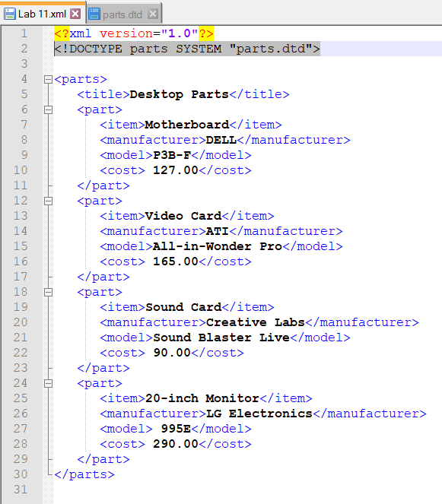
Task: Click the opening <parts> tag on line 4
Action: click(81, 79)
